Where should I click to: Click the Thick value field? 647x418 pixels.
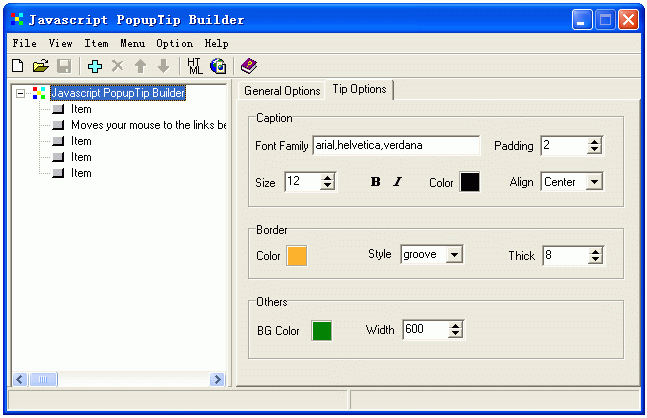[565, 255]
